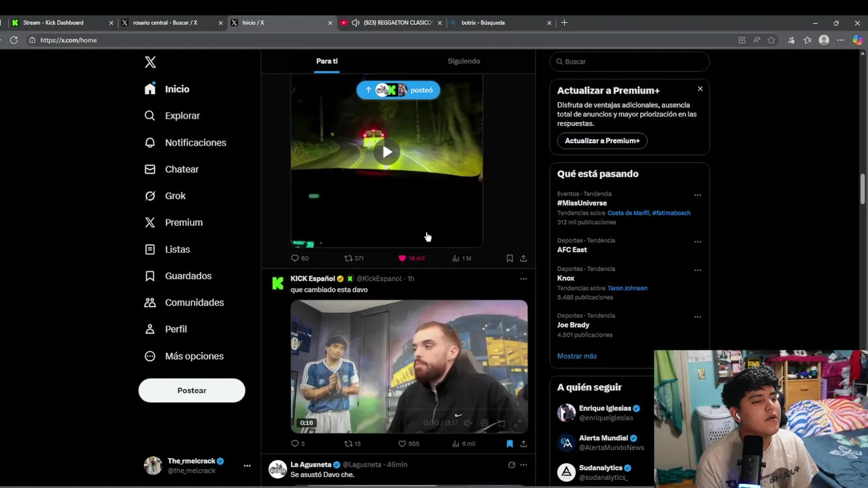
Task: Dismiss the Premium+ upgrade card
Action: pos(700,89)
